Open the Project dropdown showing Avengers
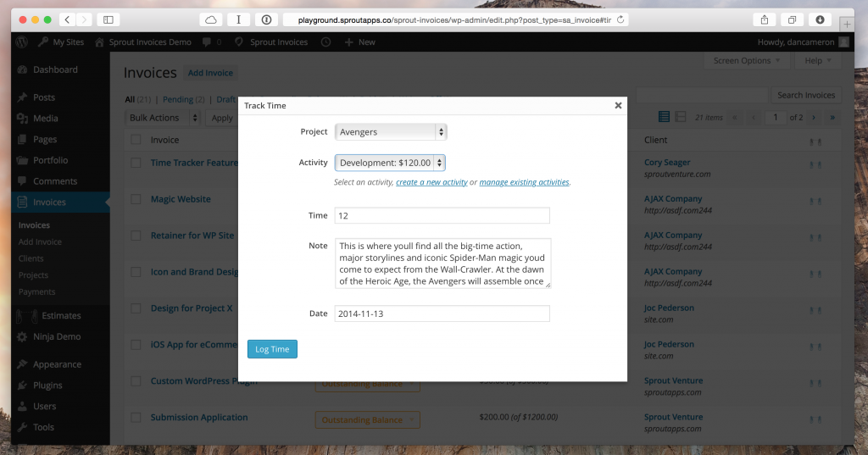Screen dimensions: 868x455 coord(391,131)
